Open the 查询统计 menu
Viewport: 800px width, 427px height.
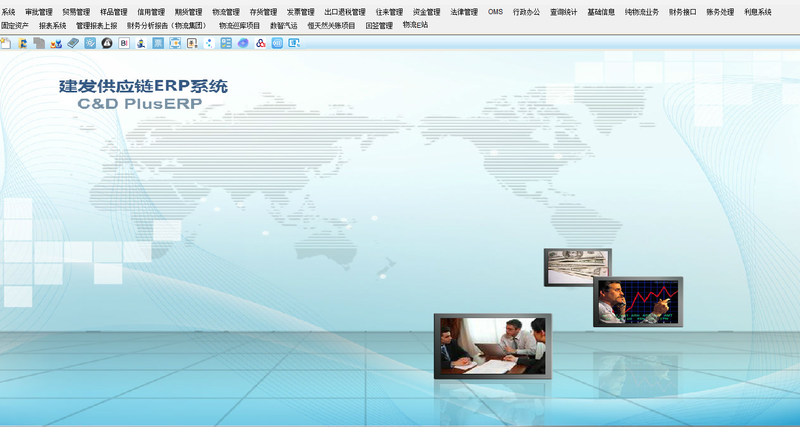click(x=564, y=12)
